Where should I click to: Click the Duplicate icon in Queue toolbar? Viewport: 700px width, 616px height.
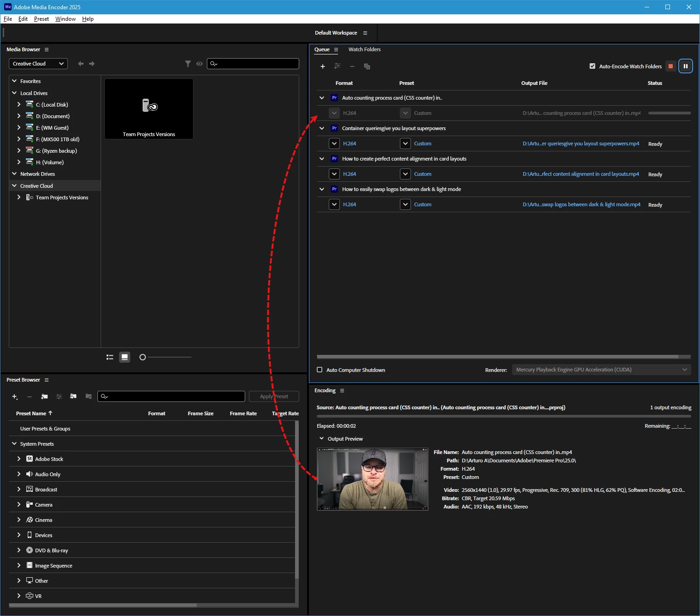point(367,66)
